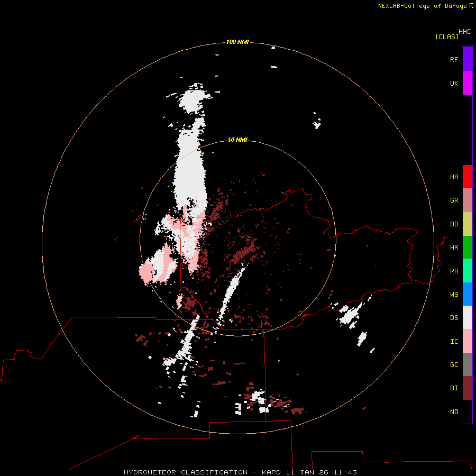Screen dimensions: 476x476
Task: Click the [CLAS] legend heading
Action: point(447,36)
